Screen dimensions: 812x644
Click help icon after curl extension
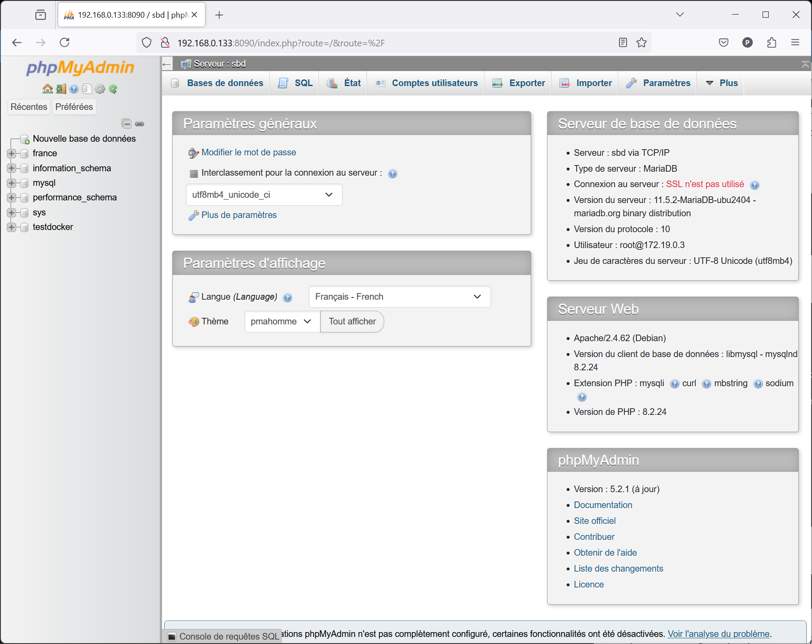706,384
